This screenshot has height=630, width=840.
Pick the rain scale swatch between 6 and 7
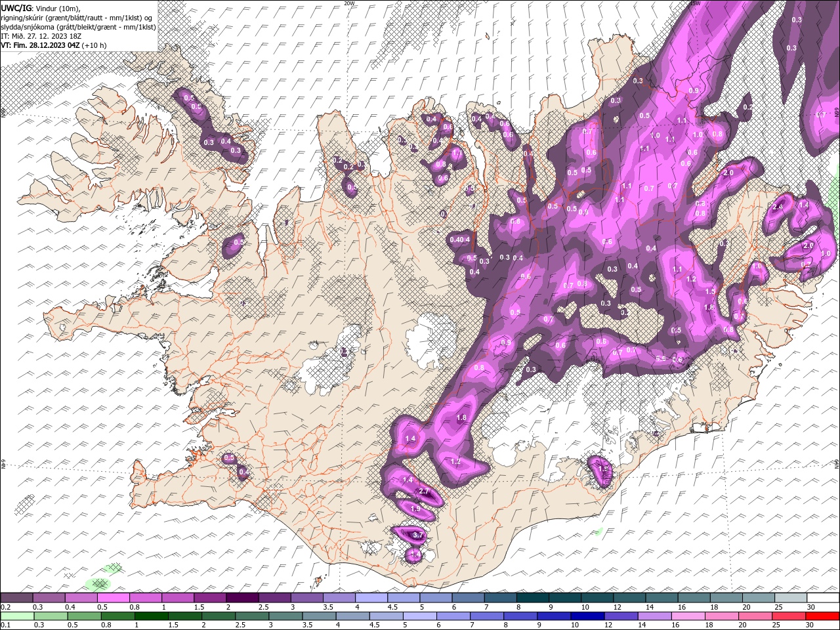[453, 616]
